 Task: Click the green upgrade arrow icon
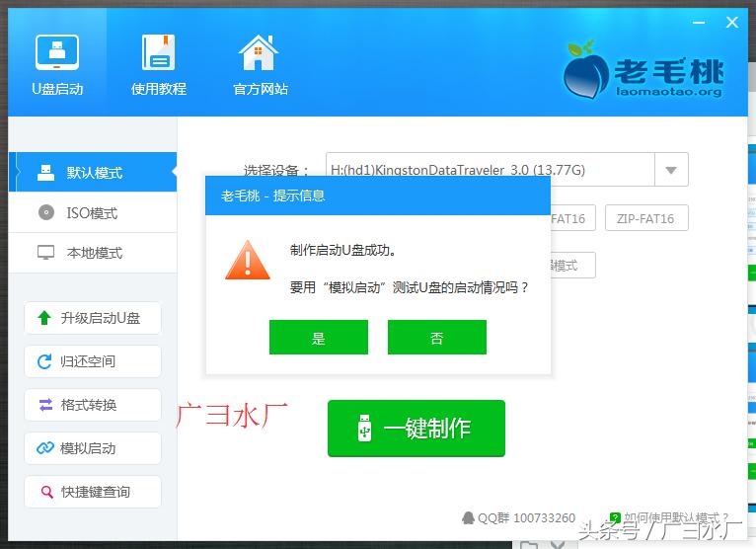click(x=44, y=317)
